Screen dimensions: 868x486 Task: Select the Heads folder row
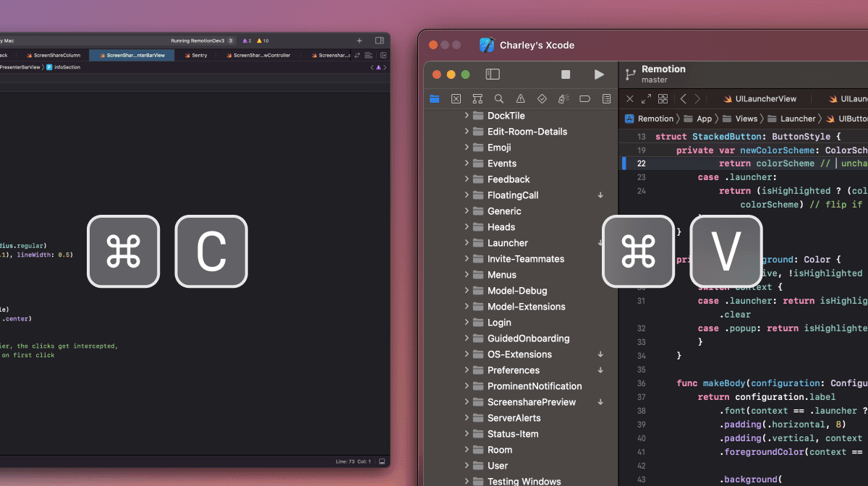(x=521, y=227)
